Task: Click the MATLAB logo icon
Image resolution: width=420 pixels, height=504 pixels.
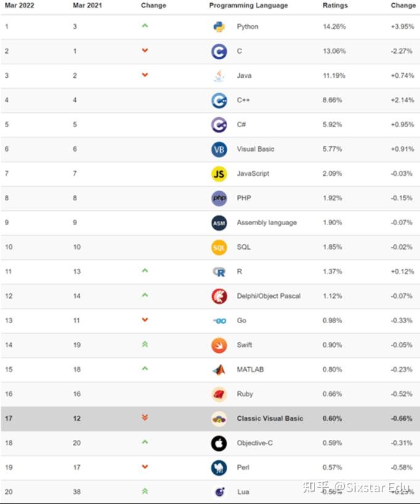Action: tap(219, 370)
